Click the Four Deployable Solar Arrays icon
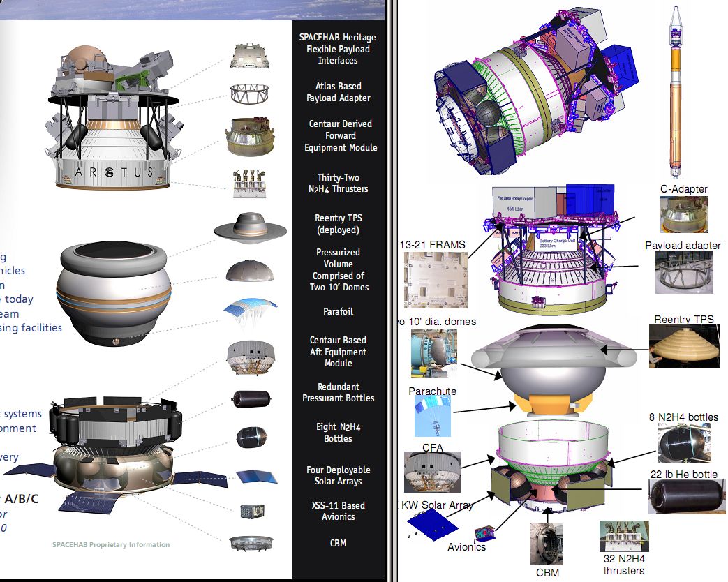 257,477
